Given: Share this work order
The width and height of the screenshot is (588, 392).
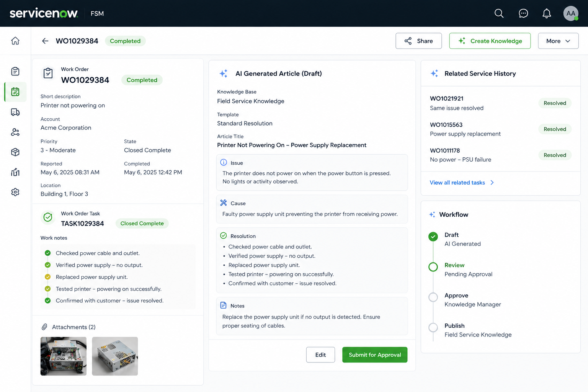Looking at the screenshot, I should click(418, 41).
